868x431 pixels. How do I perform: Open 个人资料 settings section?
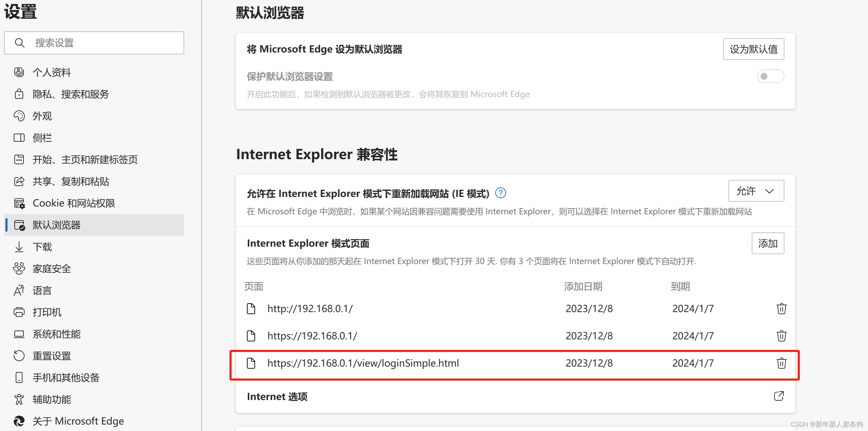(94, 72)
